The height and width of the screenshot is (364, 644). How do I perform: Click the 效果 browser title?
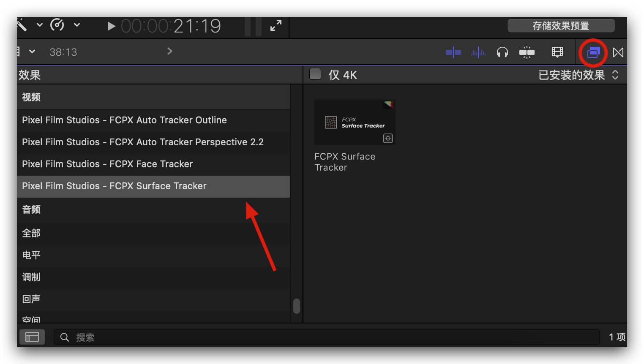pos(30,75)
